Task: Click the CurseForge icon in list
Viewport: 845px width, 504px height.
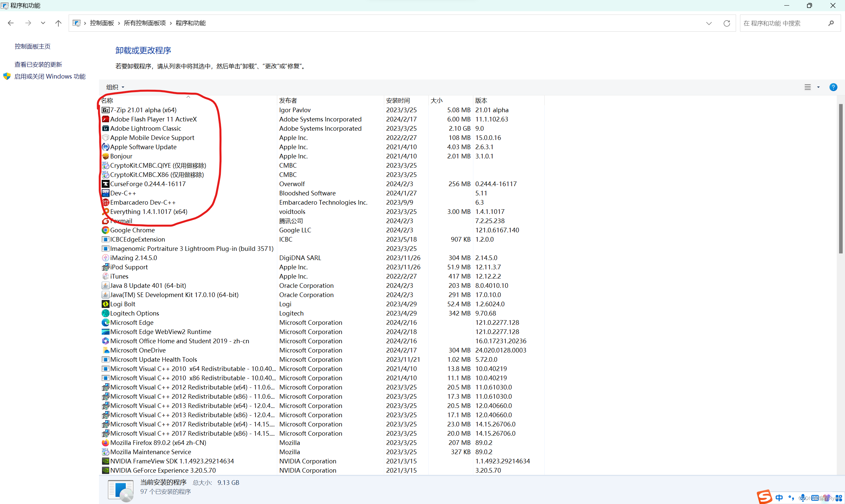Action: pyautogui.click(x=106, y=184)
